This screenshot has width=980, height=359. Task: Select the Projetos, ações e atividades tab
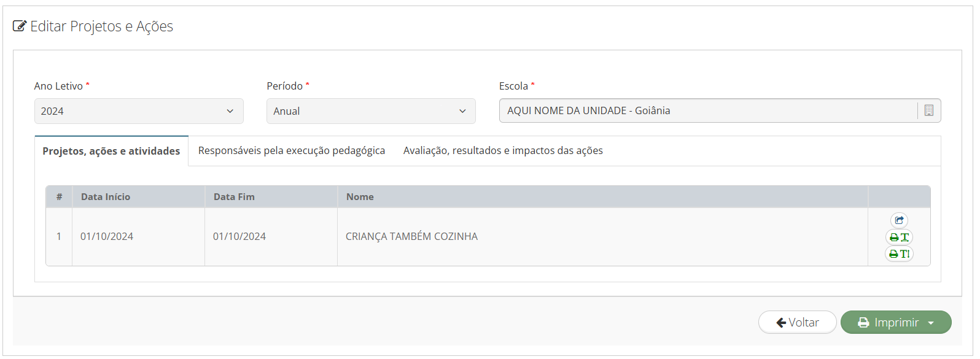pyautogui.click(x=111, y=151)
